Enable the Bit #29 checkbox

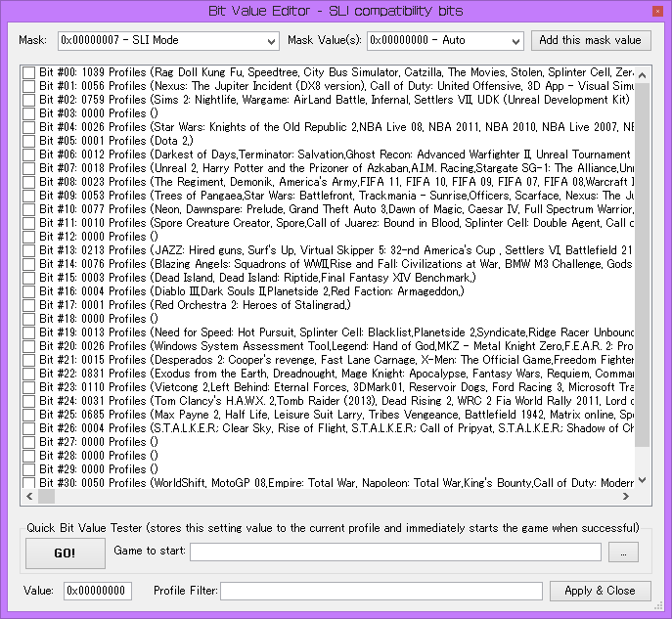pos(28,470)
